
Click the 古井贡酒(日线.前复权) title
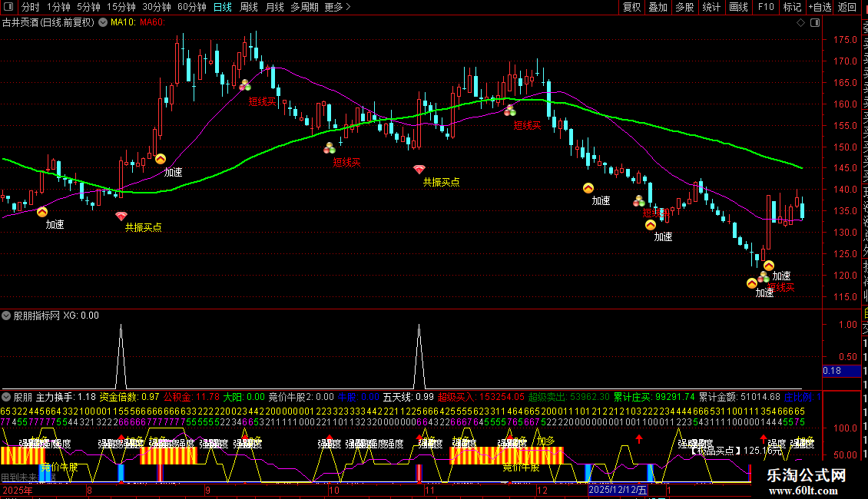(48, 23)
